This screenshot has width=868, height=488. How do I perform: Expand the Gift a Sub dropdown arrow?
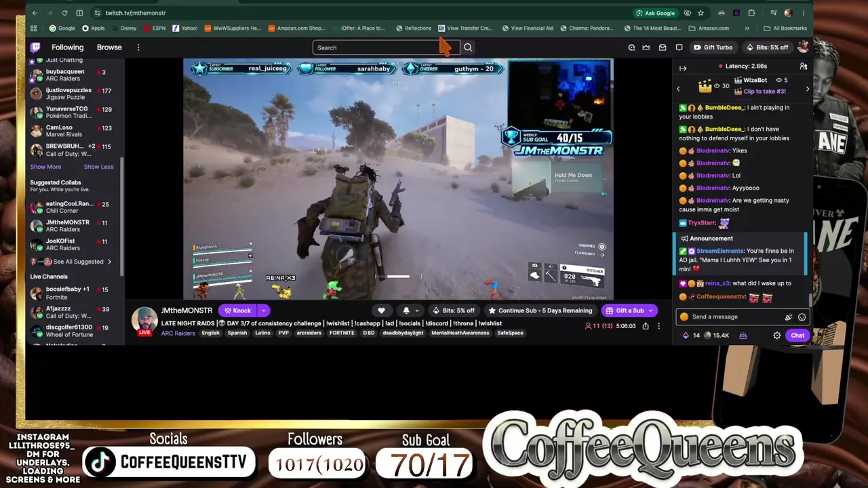(651, 310)
